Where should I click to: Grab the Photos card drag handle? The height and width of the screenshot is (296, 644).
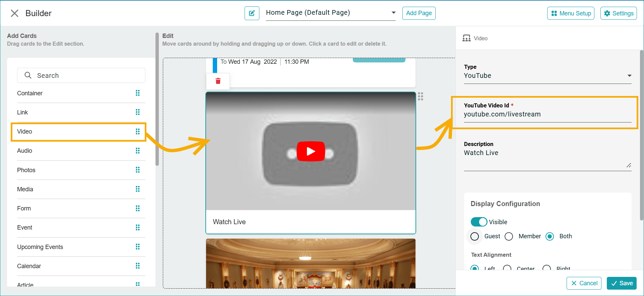click(138, 170)
